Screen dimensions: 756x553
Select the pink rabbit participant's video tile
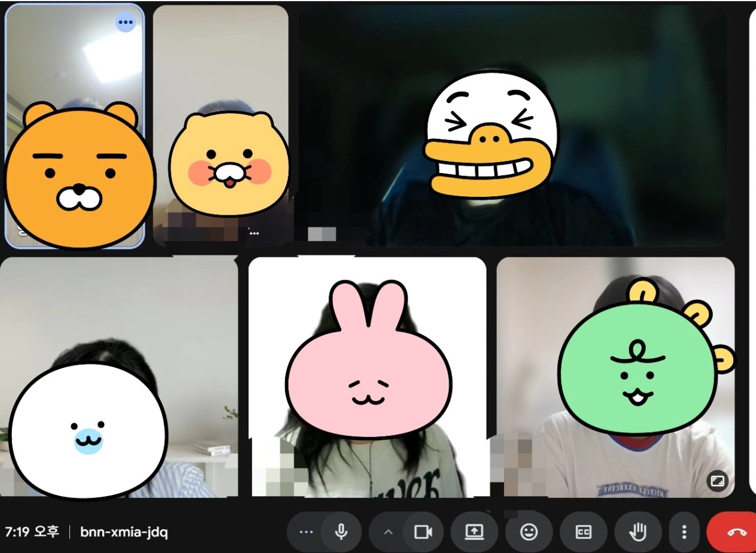[x=367, y=377]
